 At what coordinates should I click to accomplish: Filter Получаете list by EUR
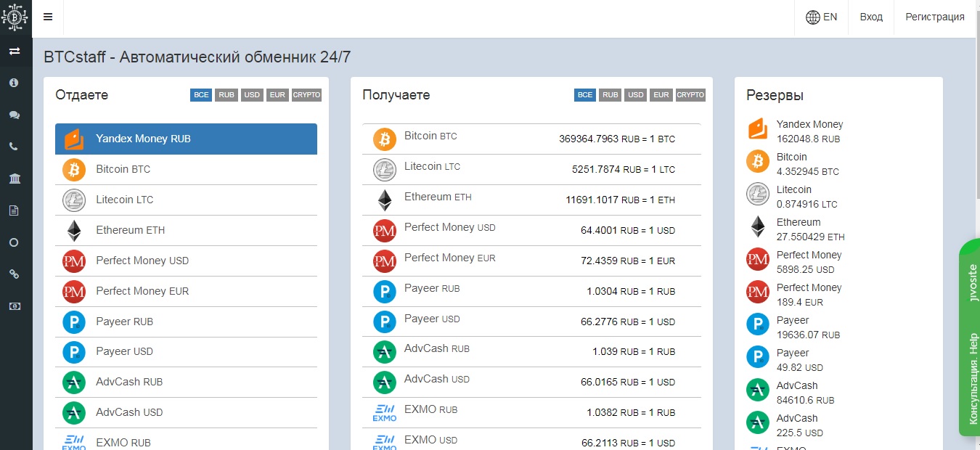click(x=661, y=95)
